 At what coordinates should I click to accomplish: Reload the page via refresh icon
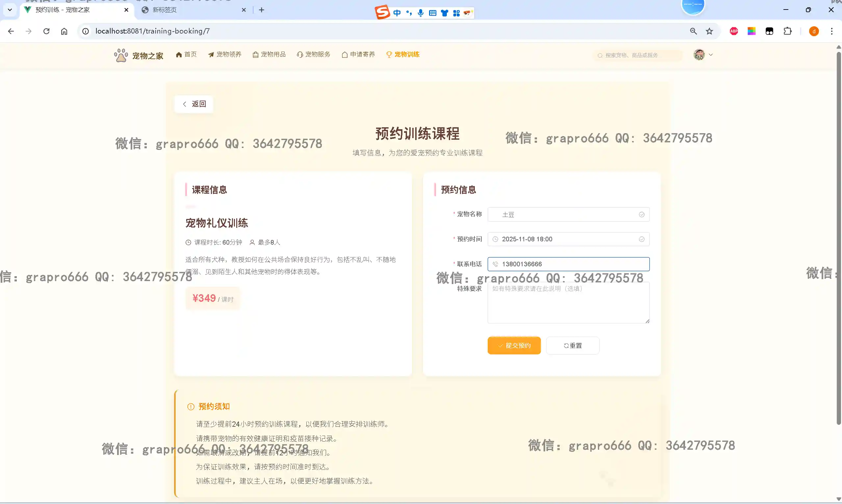point(46,31)
